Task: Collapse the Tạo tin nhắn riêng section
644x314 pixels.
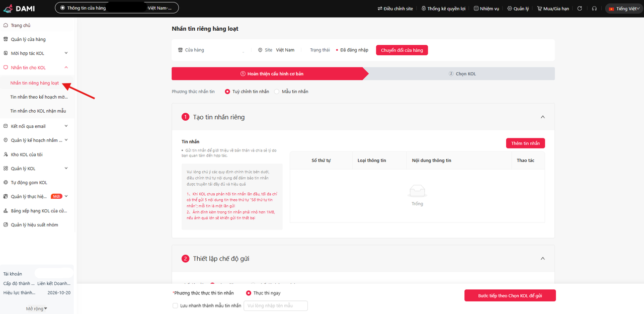Action: tap(542, 117)
